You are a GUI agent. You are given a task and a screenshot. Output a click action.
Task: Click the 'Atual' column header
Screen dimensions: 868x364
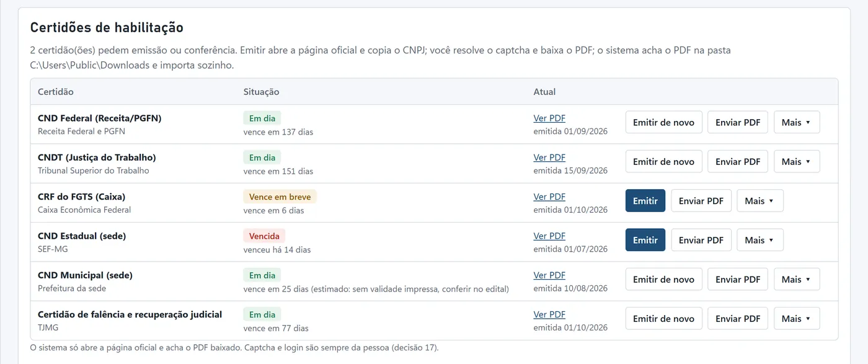click(x=544, y=92)
